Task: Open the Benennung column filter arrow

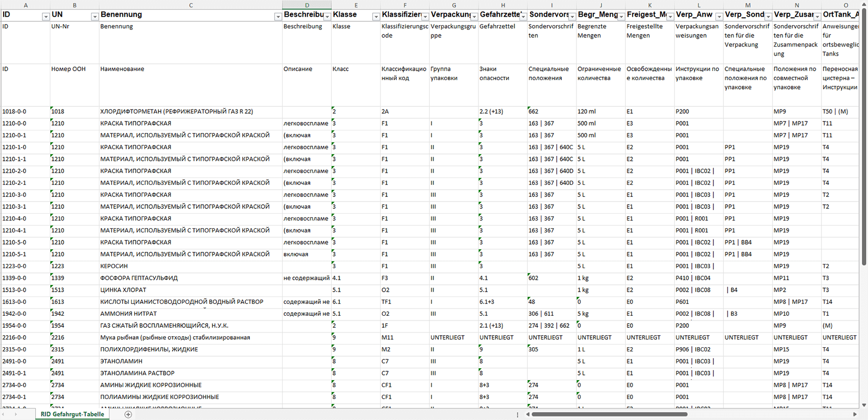Action: 278,17
